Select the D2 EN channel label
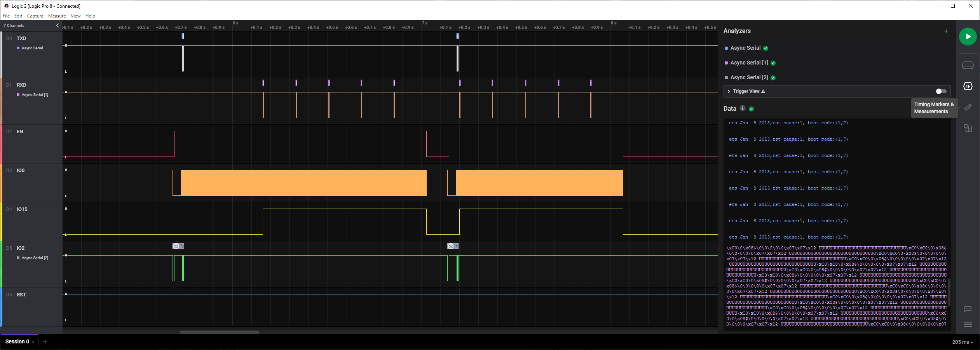This screenshot has height=350, width=980. click(x=20, y=132)
